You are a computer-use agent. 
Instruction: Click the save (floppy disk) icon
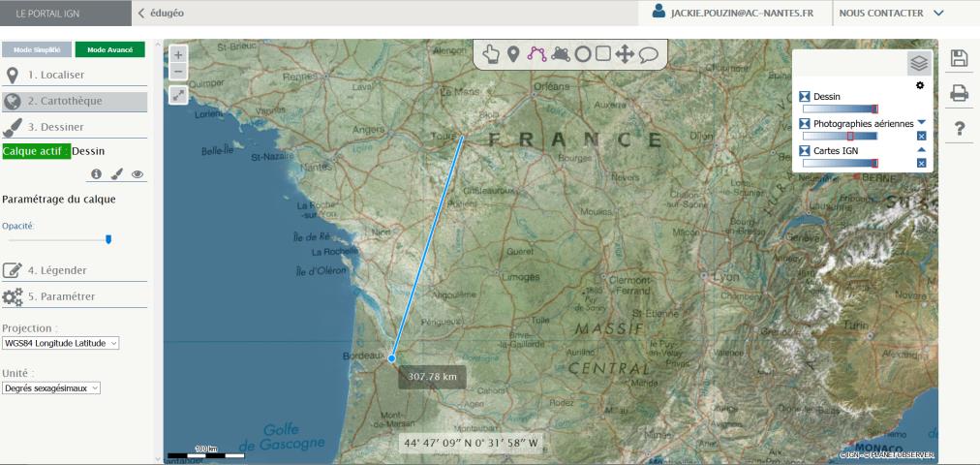959,58
